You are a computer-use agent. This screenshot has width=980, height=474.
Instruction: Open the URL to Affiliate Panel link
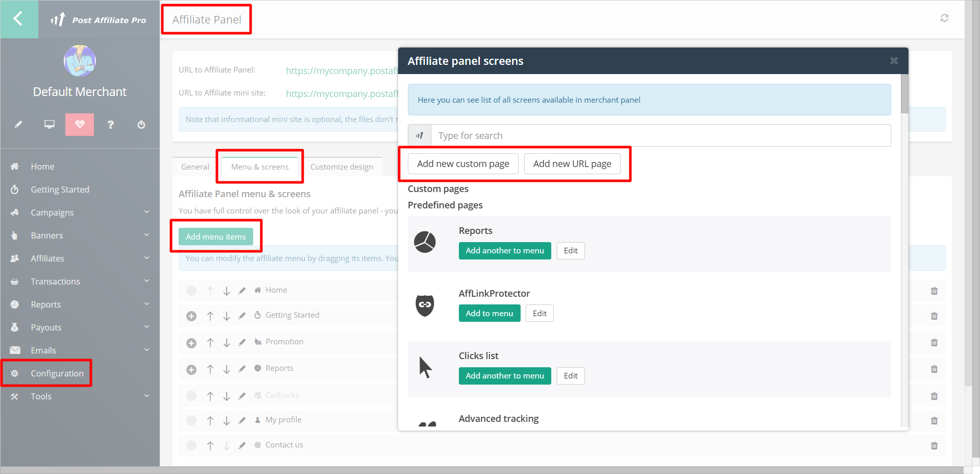click(x=341, y=70)
